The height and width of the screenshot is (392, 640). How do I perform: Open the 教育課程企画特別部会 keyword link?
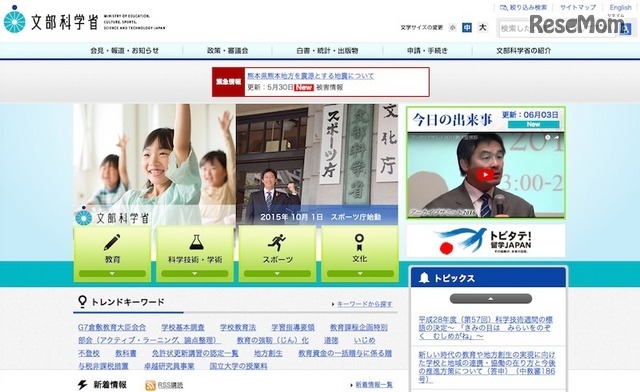tap(233, 334)
